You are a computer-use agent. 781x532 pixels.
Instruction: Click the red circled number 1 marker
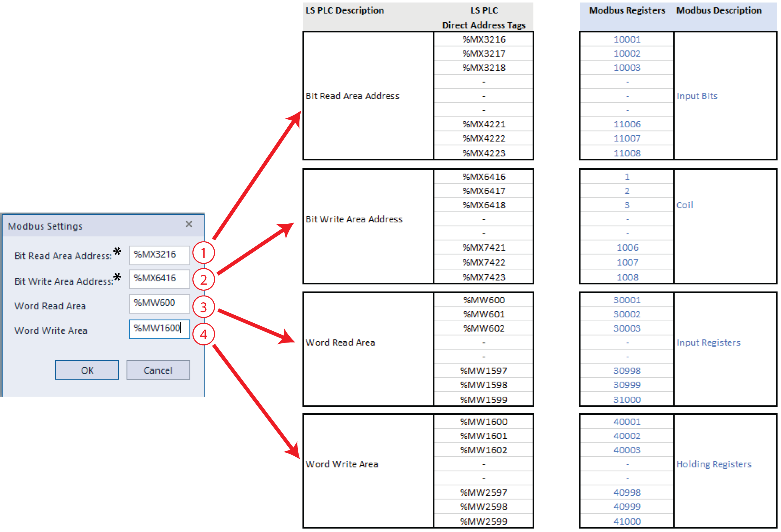(x=203, y=253)
